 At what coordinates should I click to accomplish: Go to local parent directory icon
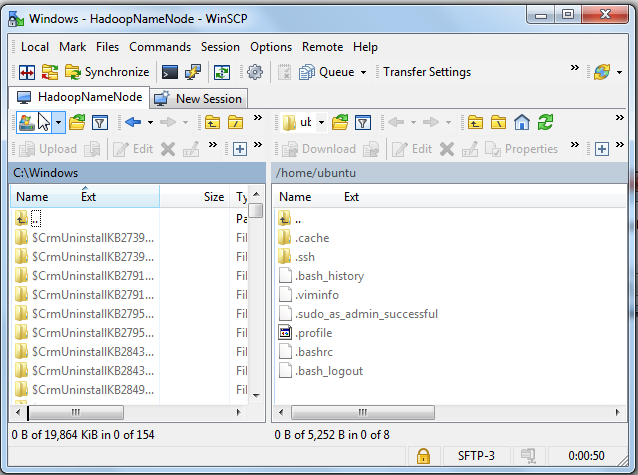point(212,122)
